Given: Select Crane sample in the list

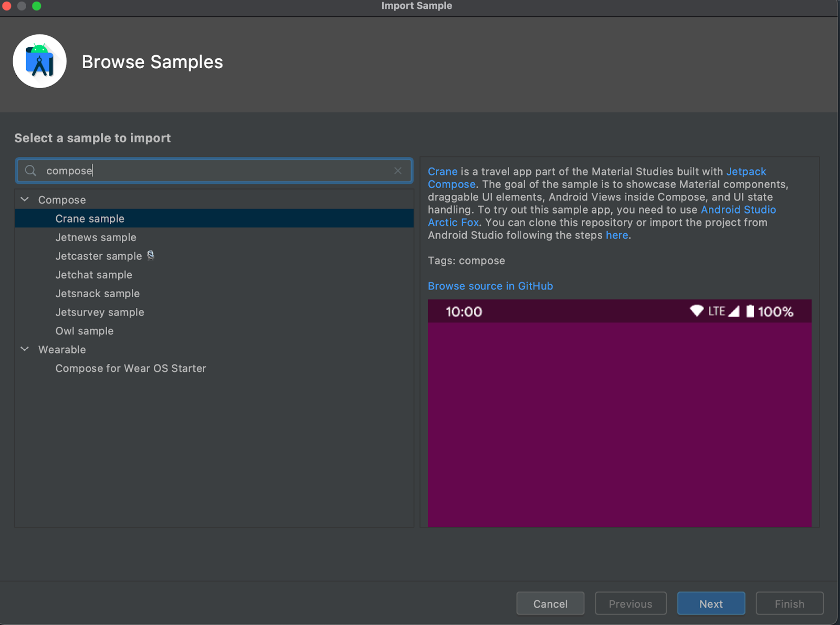Looking at the screenshot, I should (x=214, y=218).
